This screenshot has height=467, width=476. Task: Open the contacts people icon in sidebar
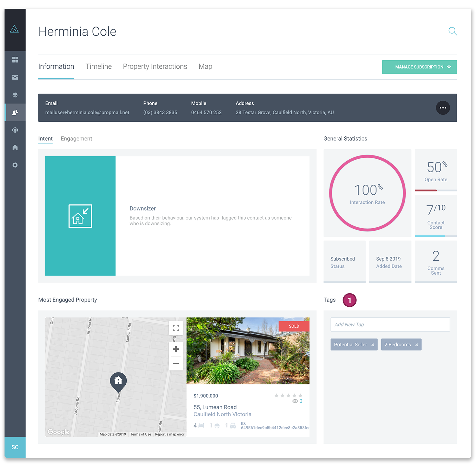15,112
